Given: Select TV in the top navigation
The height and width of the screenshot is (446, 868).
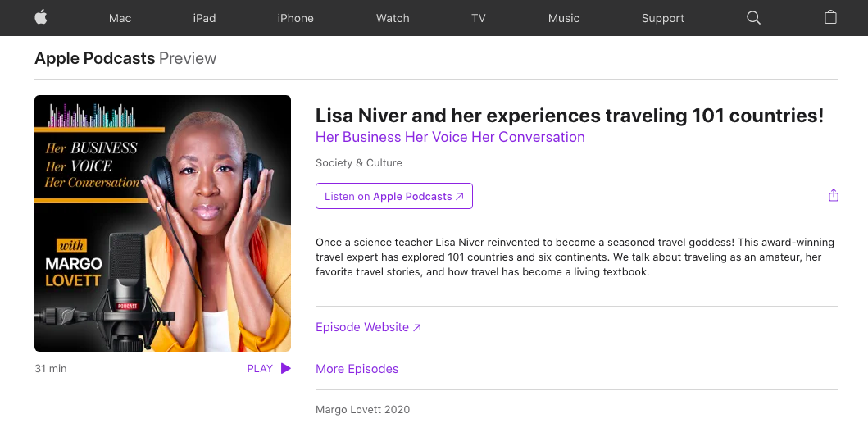Looking at the screenshot, I should click(479, 18).
